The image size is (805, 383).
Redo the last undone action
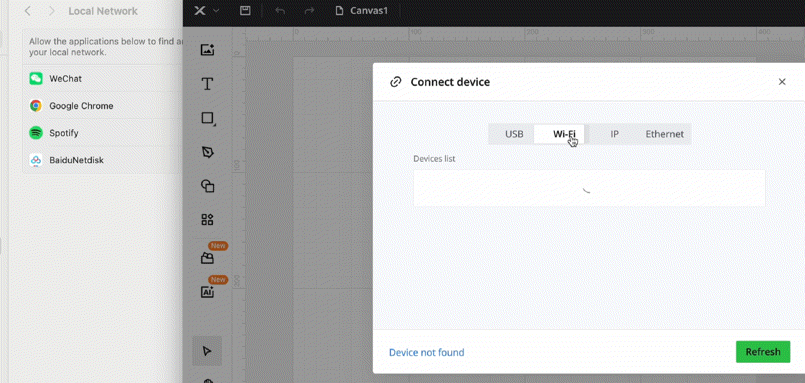click(309, 11)
